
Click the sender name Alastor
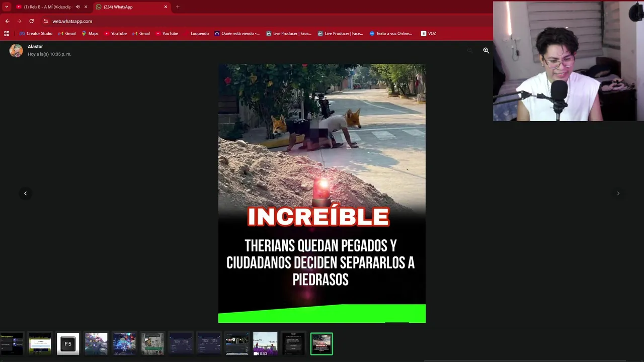(x=35, y=47)
